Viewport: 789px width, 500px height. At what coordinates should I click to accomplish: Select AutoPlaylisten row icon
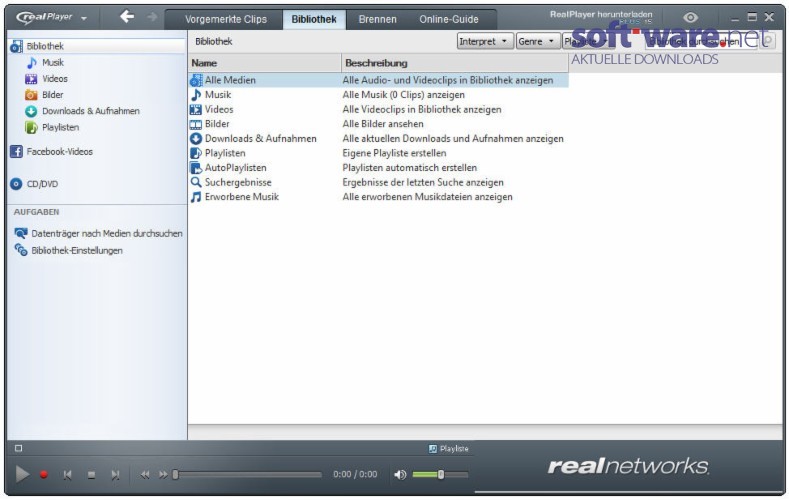(196, 168)
